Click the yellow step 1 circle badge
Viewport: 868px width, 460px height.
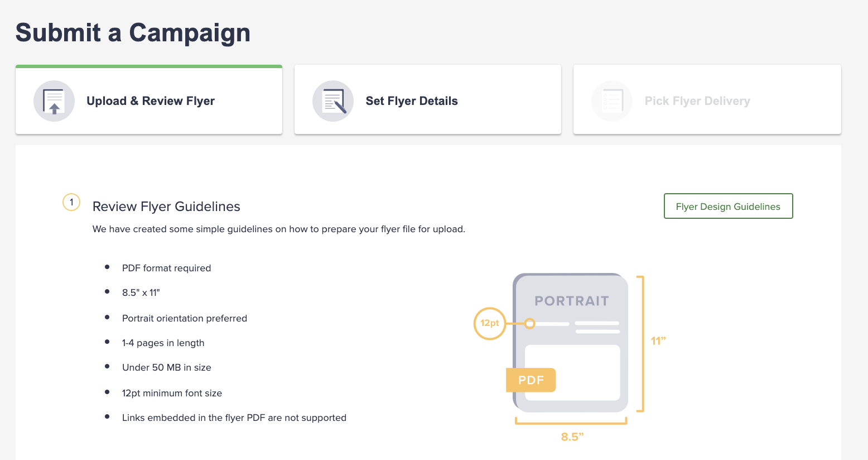pyautogui.click(x=71, y=202)
